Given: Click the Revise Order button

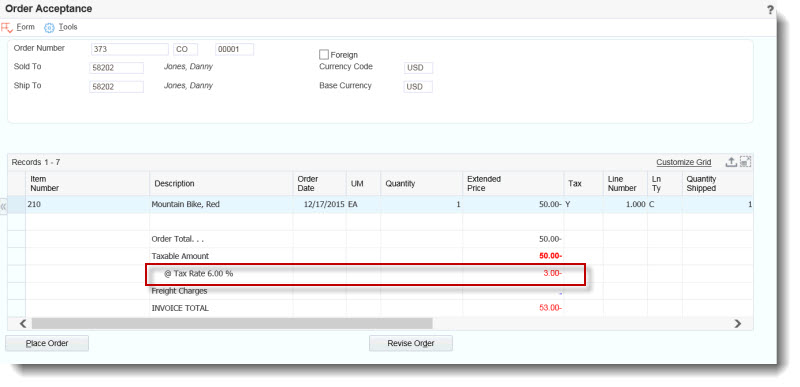Looking at the screenshot, I should pyautogui.click(x=411, y=344).
